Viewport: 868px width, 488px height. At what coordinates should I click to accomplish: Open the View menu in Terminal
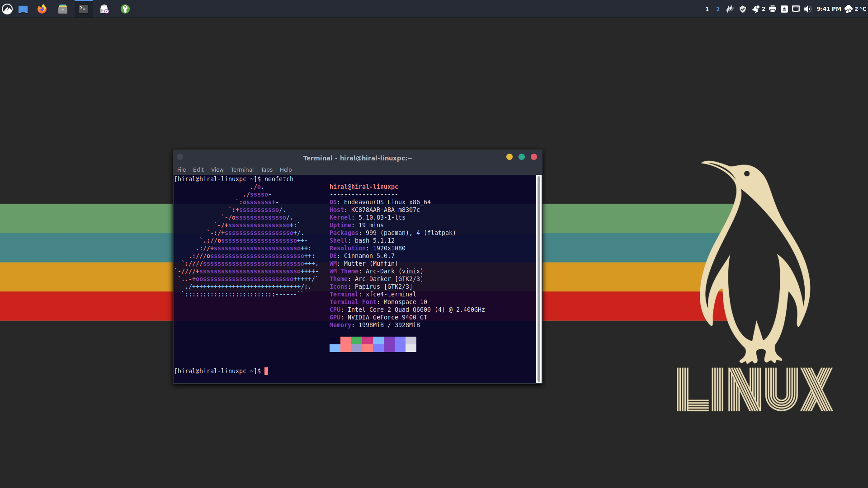[217, 170]
